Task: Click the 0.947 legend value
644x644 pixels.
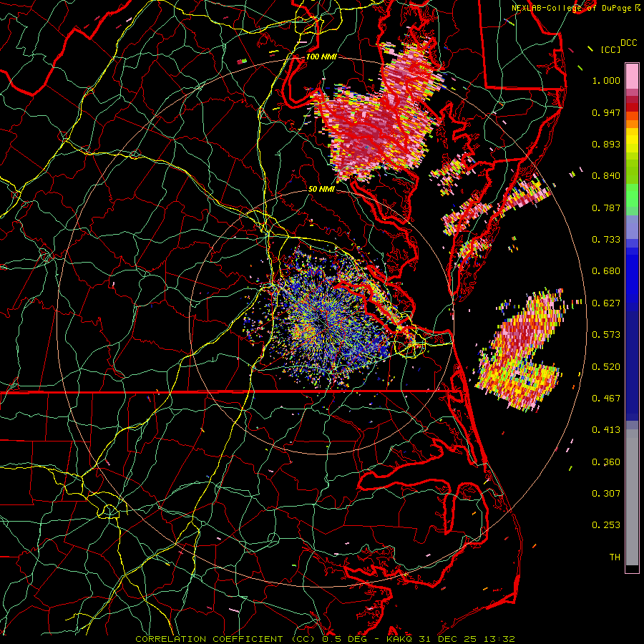Action: click(x=606, y=112)
